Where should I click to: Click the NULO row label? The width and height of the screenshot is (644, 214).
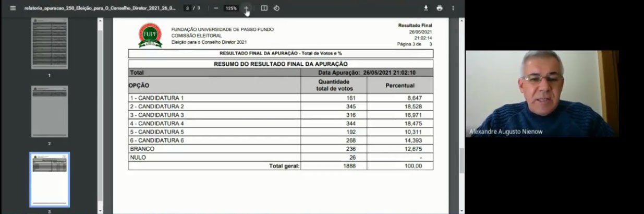point(138,157)
